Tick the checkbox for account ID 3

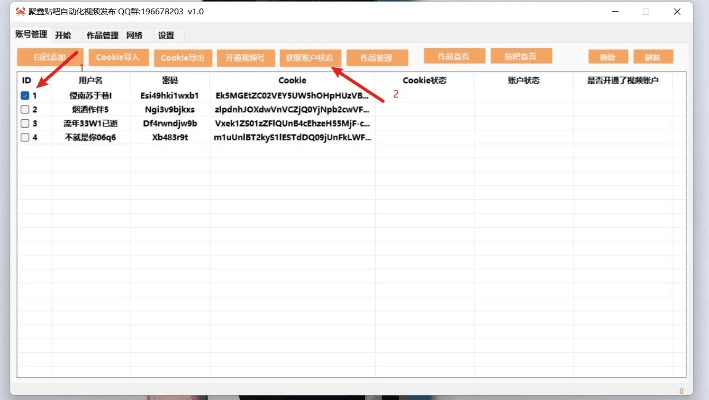(x=25, y=124)
